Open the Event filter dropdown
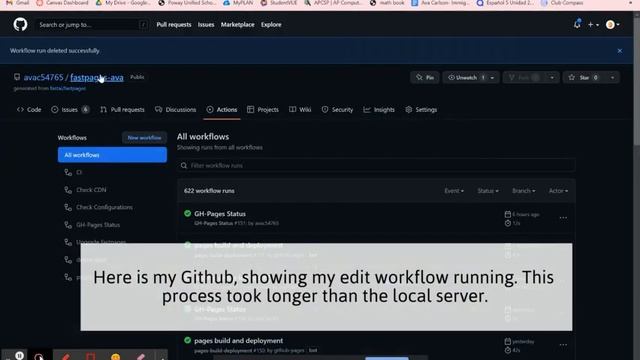This screenshot has height=360, width=640. pos(454,191)
